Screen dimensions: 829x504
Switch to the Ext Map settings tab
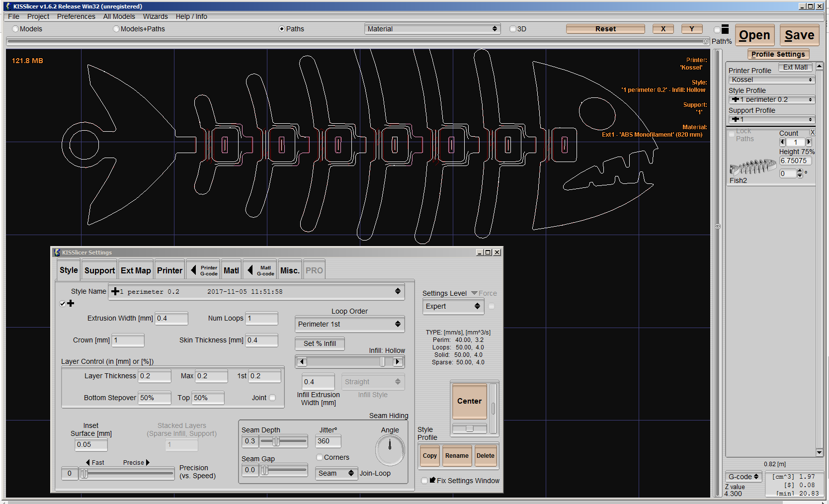pos(136,270)
